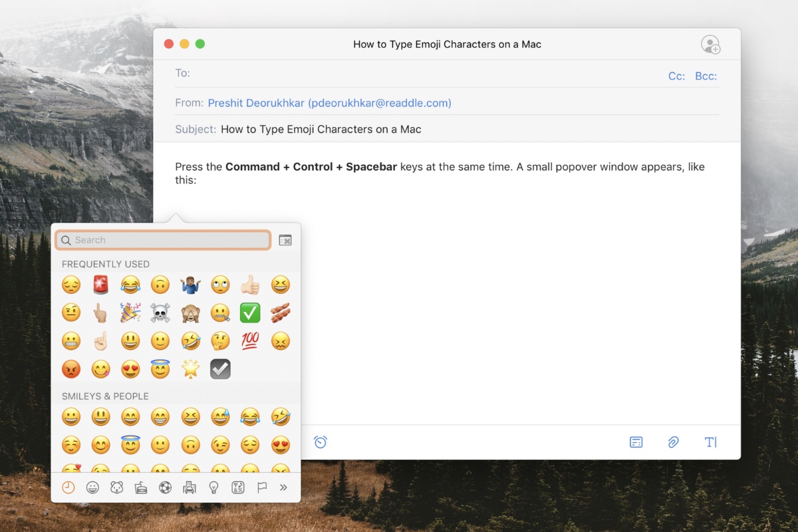The height and width of the screenshot is (532, 798).
Task: Click the Bcc: link
Action: pos(706,76)
